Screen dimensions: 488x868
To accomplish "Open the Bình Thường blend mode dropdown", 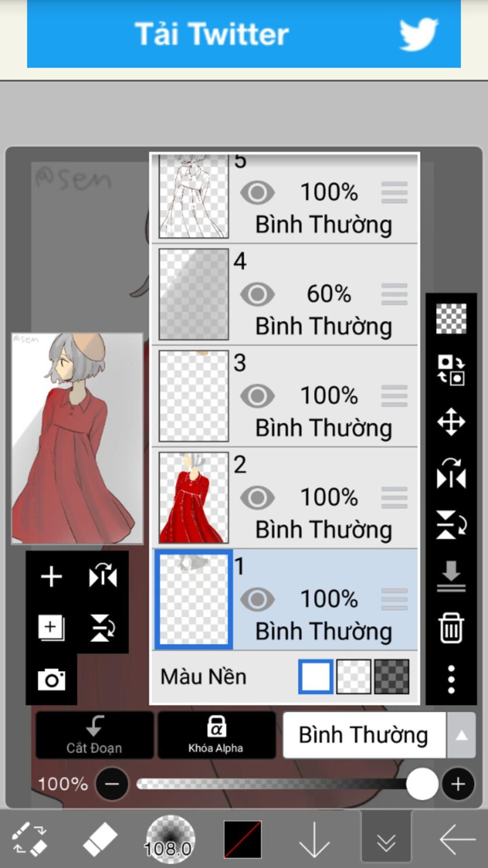I will pyautogui.click(x=365, y=735).
